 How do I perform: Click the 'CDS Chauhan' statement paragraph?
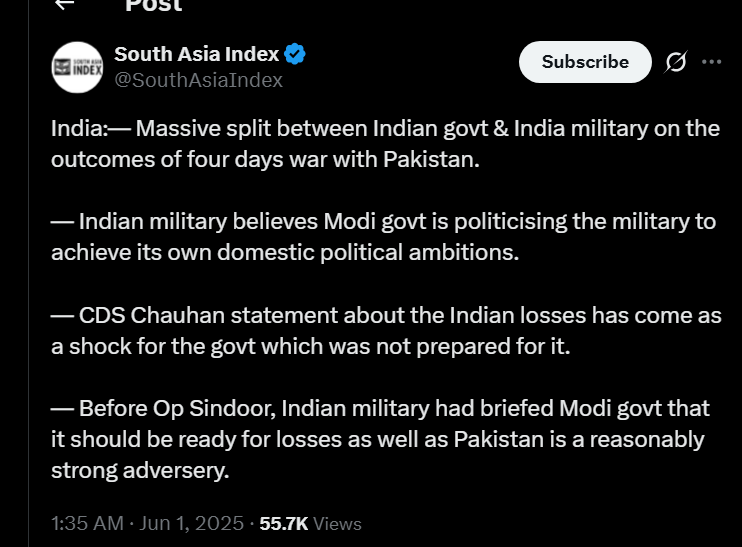point(385,330)
